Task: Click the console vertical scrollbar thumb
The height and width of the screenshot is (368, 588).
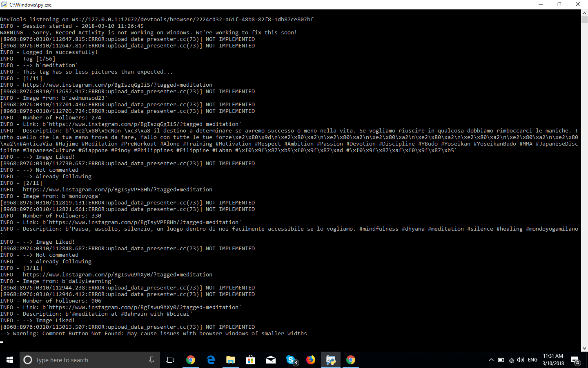Action: [584, 20]
